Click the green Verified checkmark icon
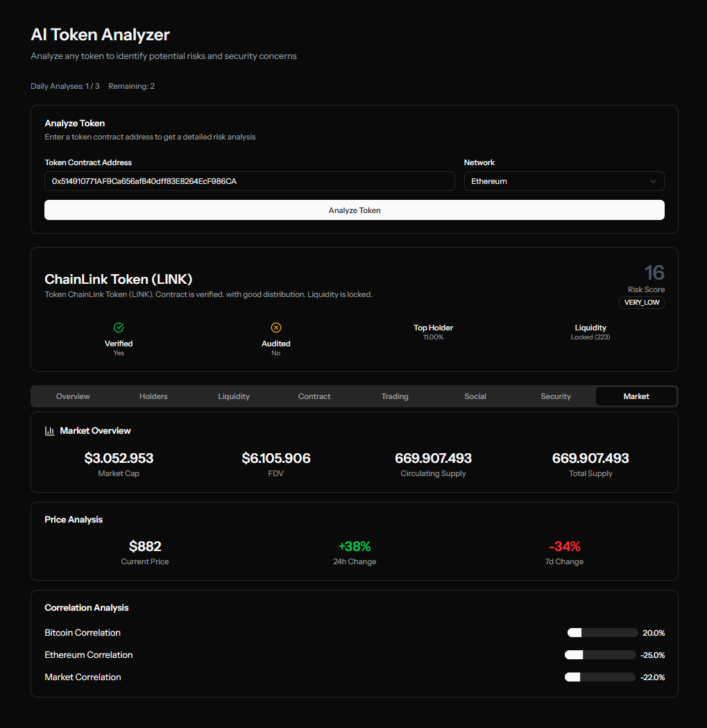Viewport: 707px width, 728px height. coord(119,328)
